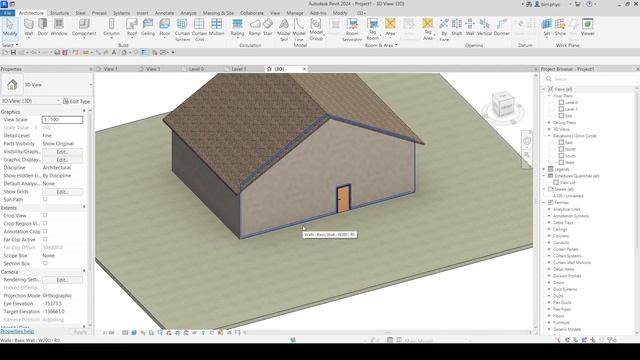Click the Show work plane icon
640x360 pixels.
tap(560, 27)
